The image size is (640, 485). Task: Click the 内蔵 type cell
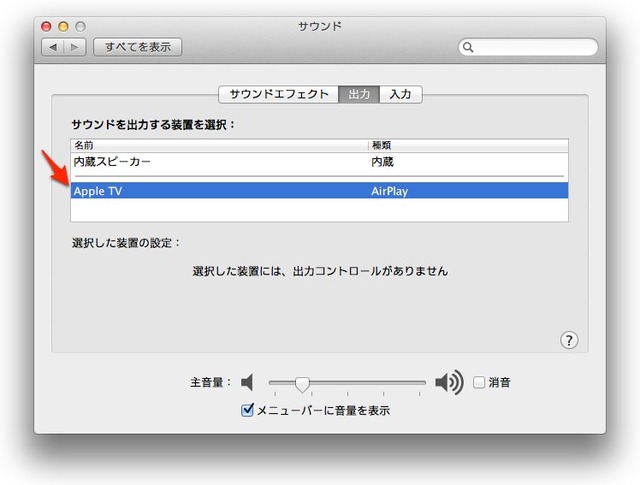point(382,162)
